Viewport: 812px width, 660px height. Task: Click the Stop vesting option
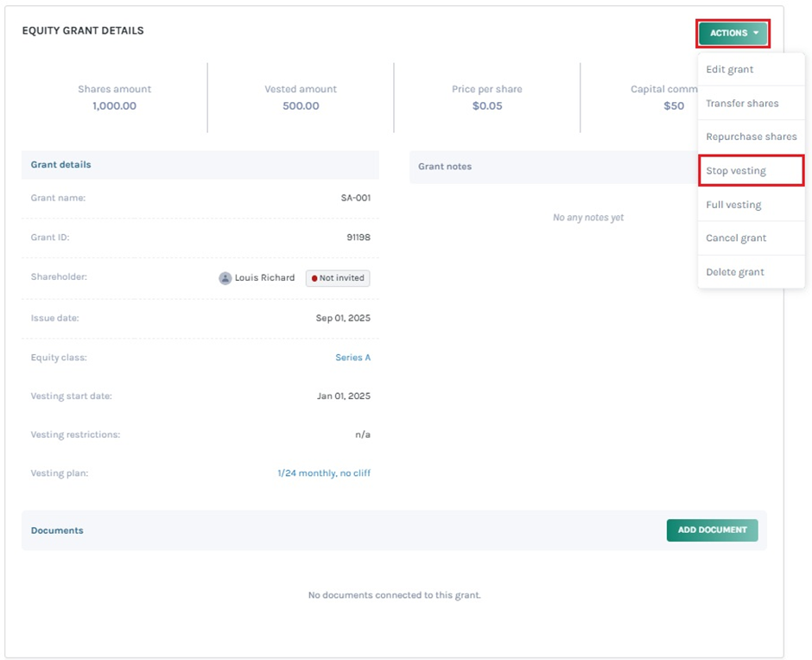tap(736, 170)
